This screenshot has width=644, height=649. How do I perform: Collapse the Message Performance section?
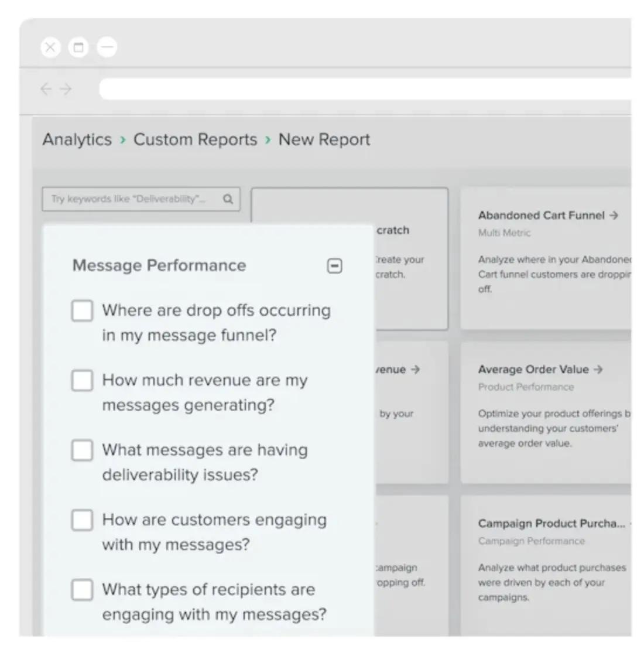click(334, 265)
